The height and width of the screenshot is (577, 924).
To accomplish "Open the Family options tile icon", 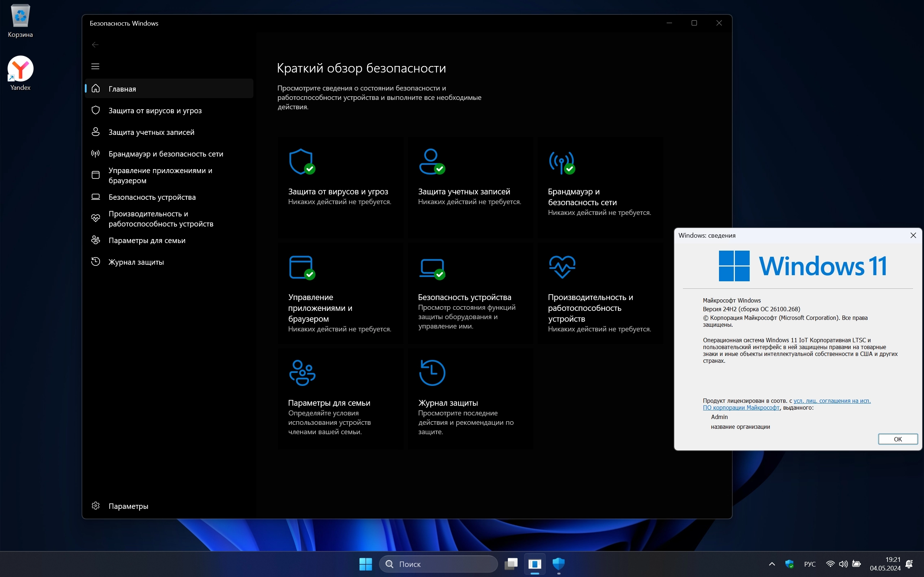I will pyautogui.click(x=302, y=373).
